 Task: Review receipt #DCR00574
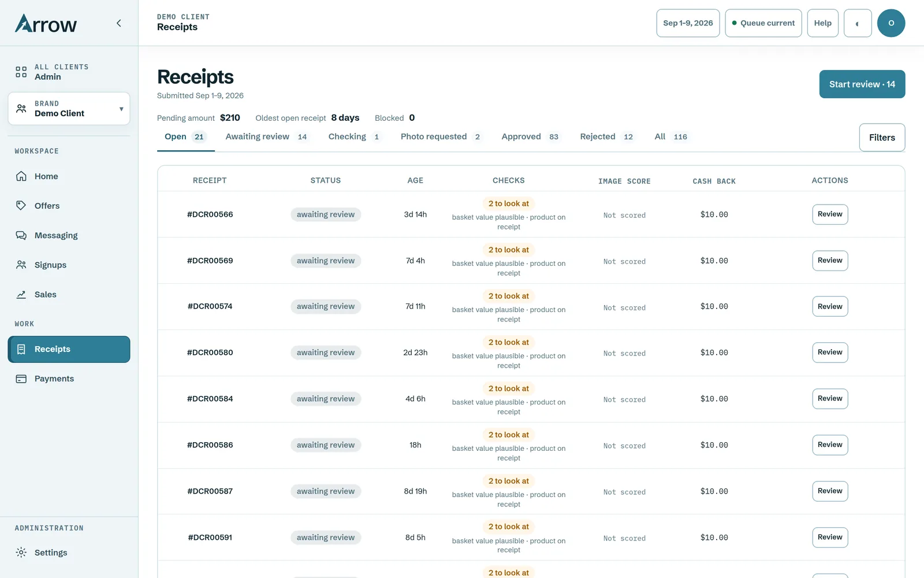coord(830,306)
